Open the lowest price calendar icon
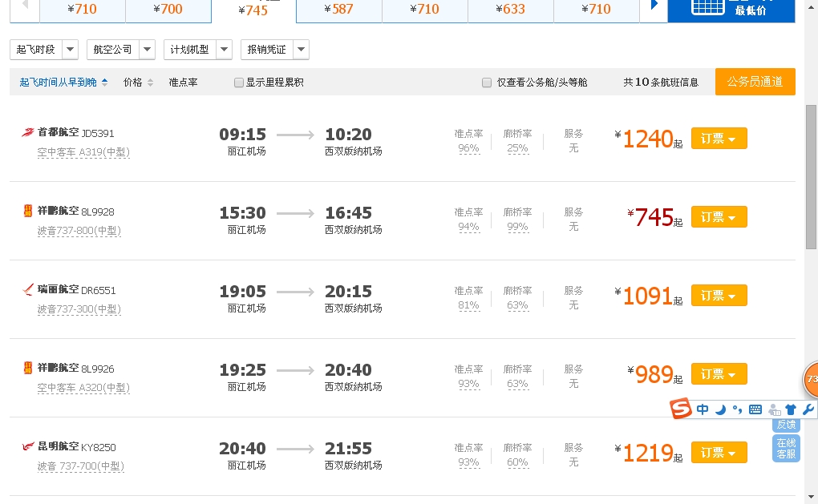 (707, 6)
